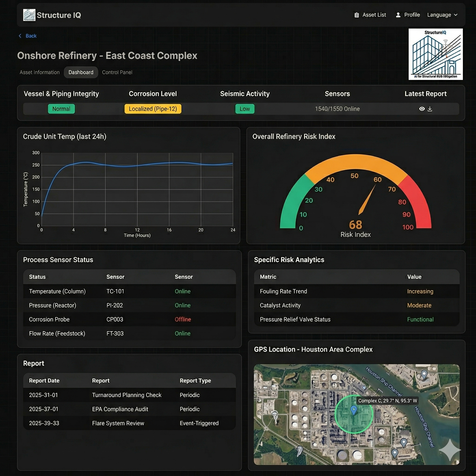
Task: Click the Back arrow chevron icon
Action: click(20, 36)
